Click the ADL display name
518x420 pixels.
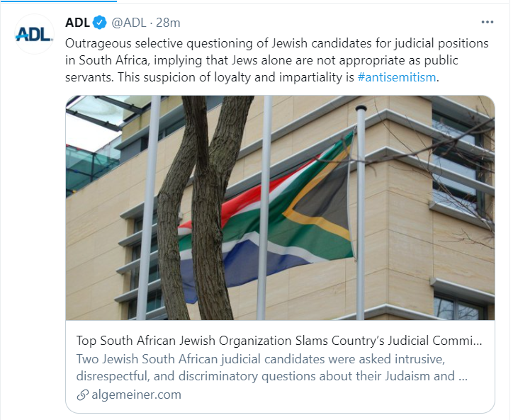click(x=78, y=23)
